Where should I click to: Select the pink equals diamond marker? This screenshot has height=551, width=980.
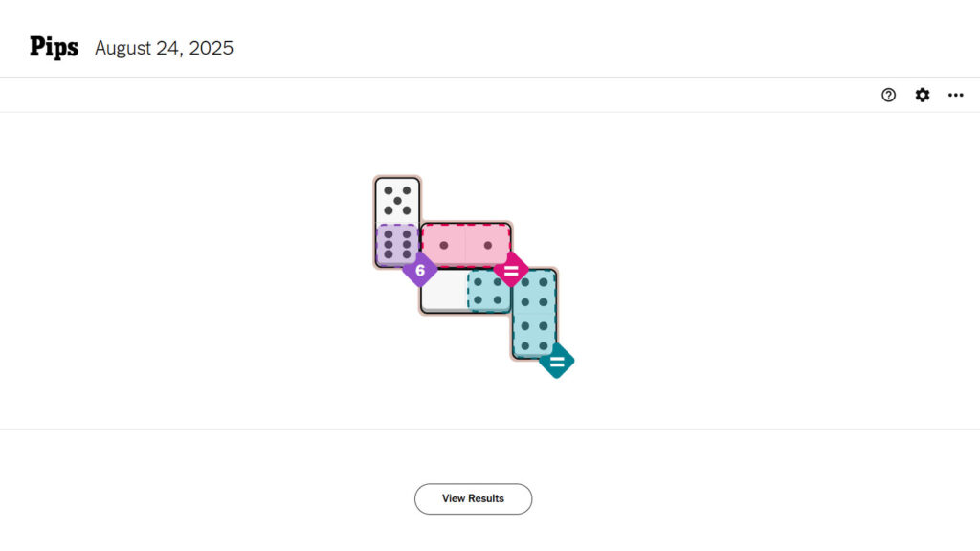point(511,270)
